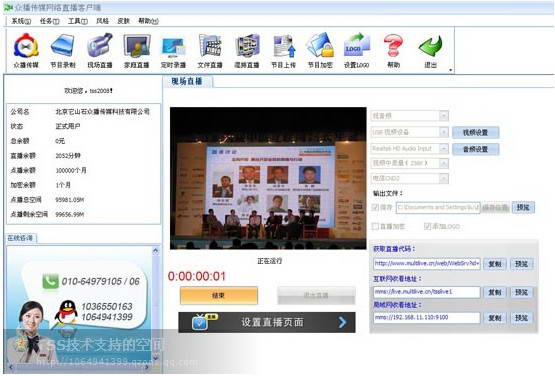Launch 文件直播 file broadcast

click(210, 46)
